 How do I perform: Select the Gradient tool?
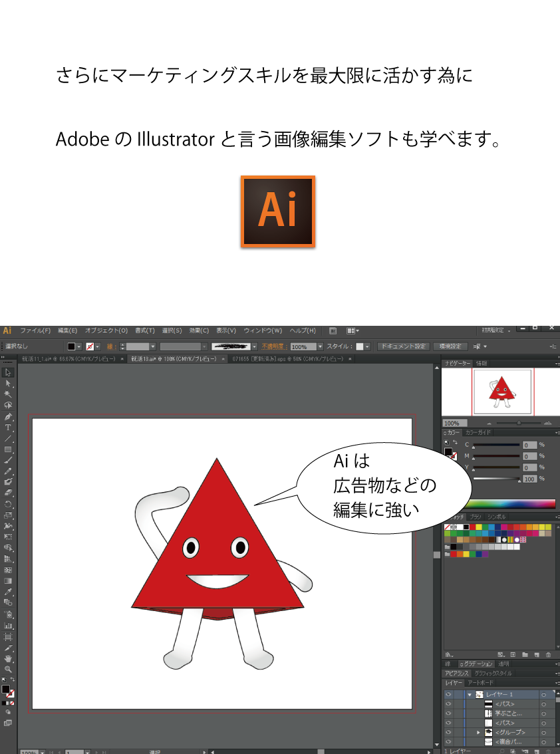tap(8, 581)
